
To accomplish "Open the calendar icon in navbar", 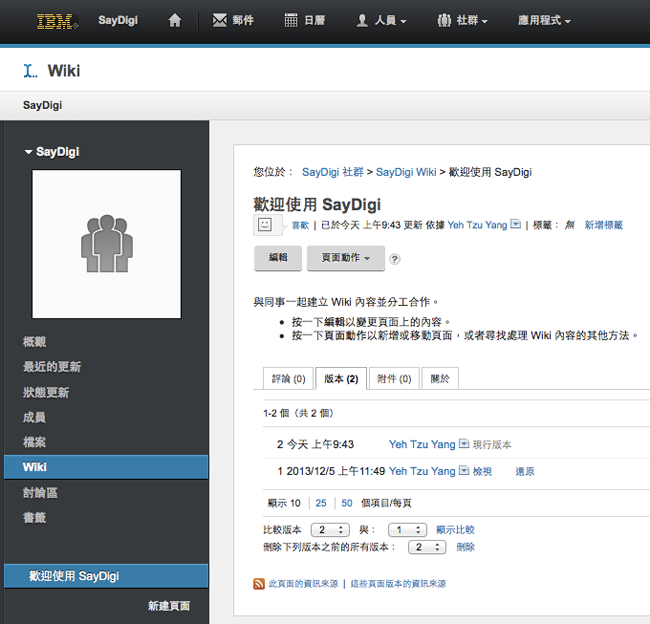I will [291, 21].
